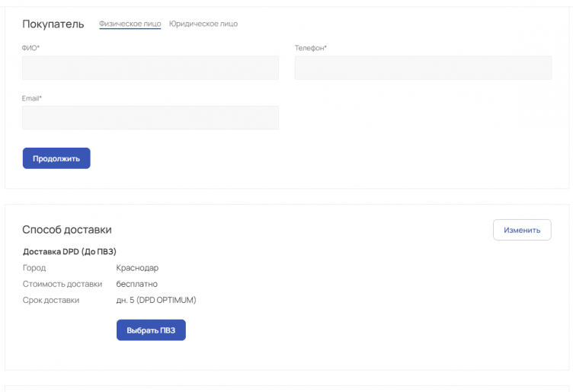
Task: Switch to the Юридическое лицо tab
Action: pyautogui.click(x=203, y=24)
